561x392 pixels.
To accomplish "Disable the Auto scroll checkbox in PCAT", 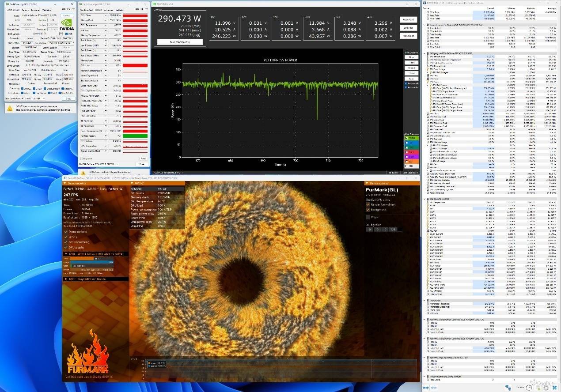I will coord(406,83).
